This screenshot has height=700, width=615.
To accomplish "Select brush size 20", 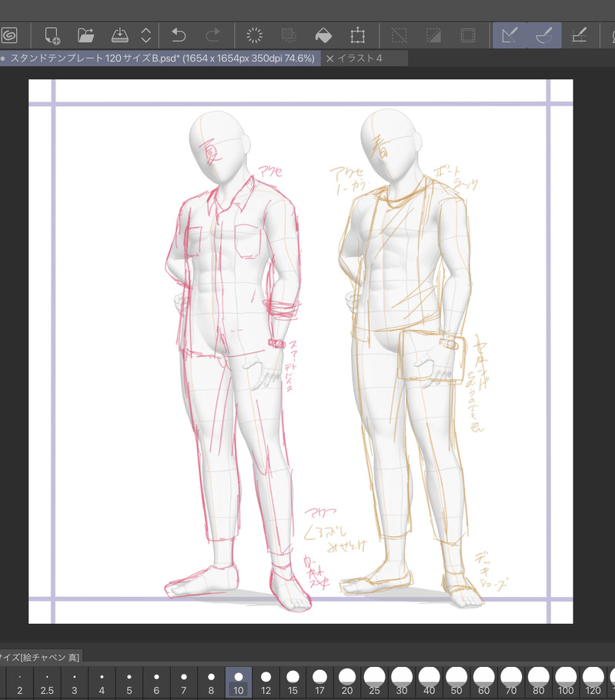I will point(347,682).
